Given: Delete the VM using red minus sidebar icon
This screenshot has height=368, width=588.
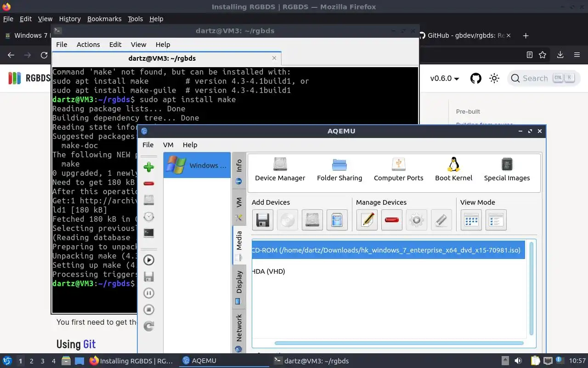Looking at the screenshot, I should [148, 184].
